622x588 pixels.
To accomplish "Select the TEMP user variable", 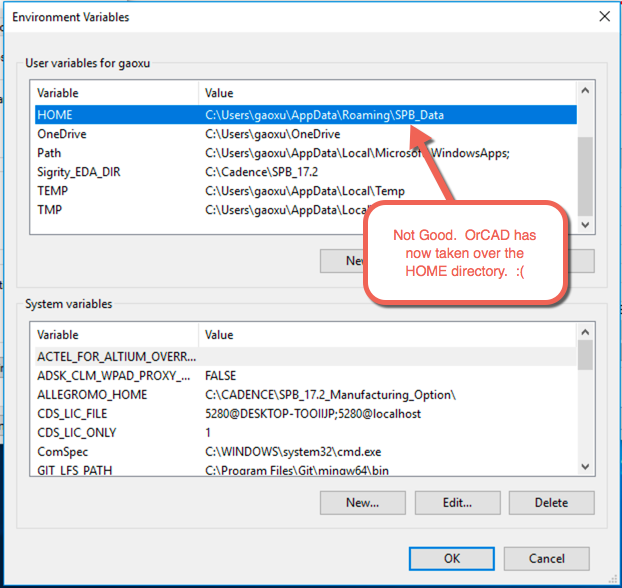I will (x=52, y=191).
